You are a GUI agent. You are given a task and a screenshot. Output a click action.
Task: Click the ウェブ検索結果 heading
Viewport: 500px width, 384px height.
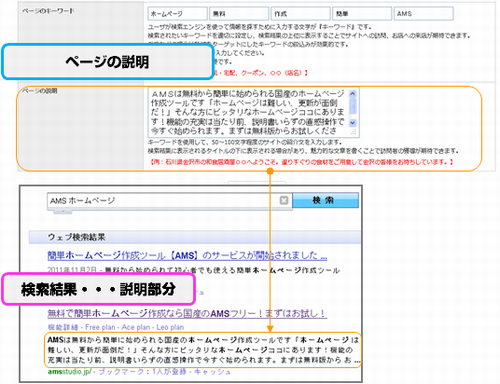click(77, 237)
